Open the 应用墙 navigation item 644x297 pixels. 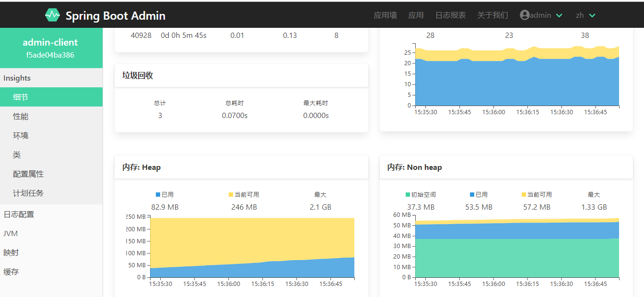385,15
